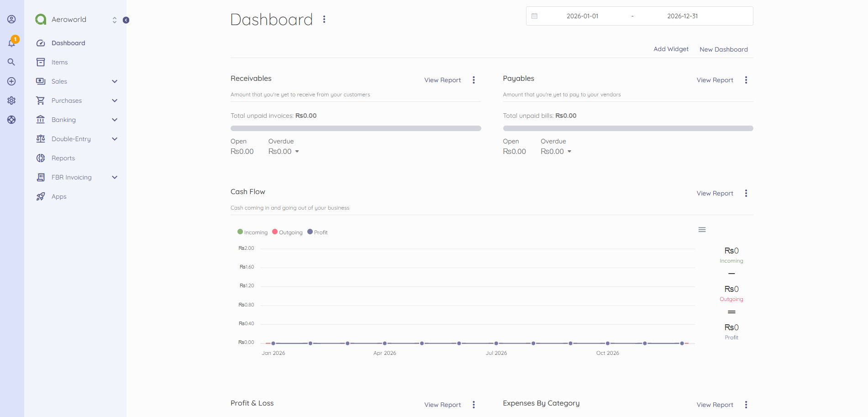View Report for Receivables
The height and width of the screenshot is (417, 868).
[x=442, y=80]
